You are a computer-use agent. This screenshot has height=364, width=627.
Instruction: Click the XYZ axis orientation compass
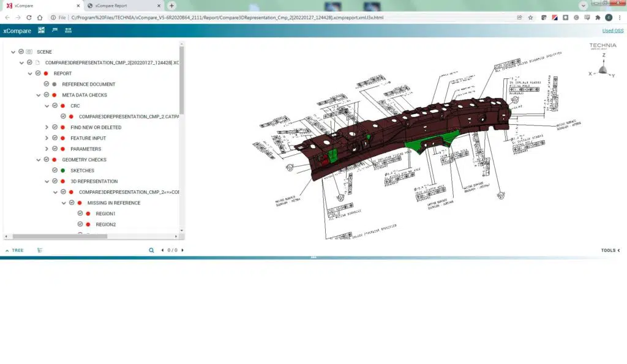coord(603,65)
